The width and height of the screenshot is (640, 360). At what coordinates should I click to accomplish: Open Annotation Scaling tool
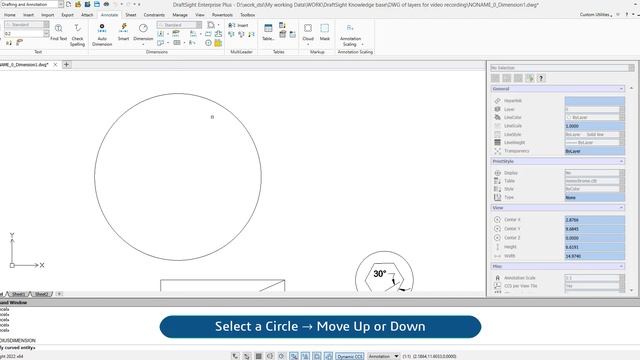tap(350, 35)
